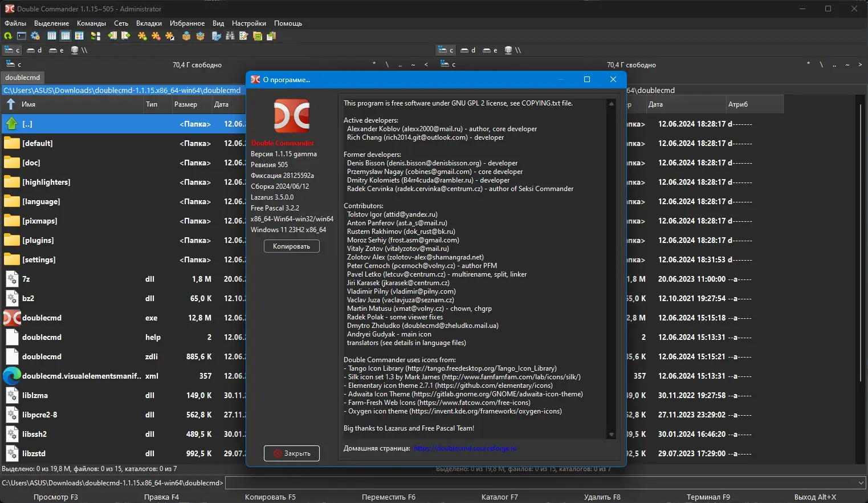Switch to thumbnails view icon
This screenshot has width=868, height=503.
click(79, 36)
